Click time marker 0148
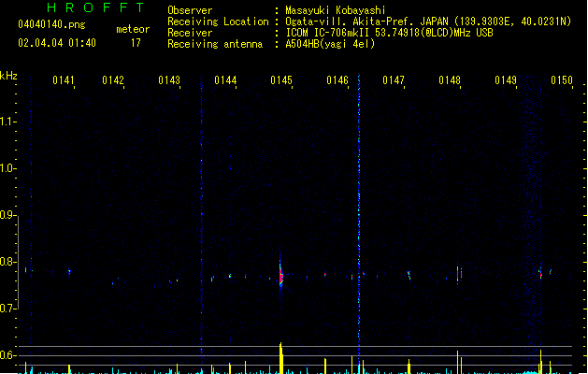This screenshot has height=374, width=588. (x=450, y=80)
